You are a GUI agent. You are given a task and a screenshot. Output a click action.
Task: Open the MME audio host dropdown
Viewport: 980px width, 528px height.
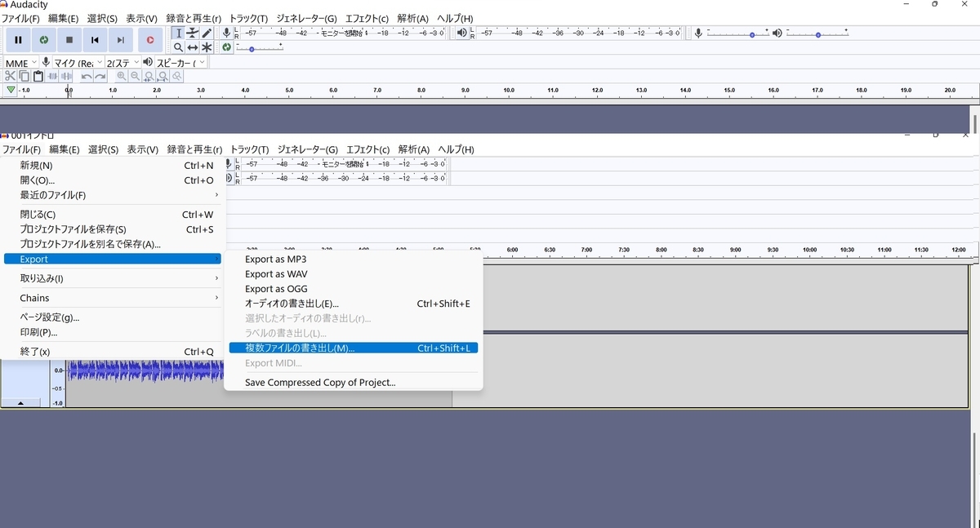pyautogui.click(x=20, y=63)
